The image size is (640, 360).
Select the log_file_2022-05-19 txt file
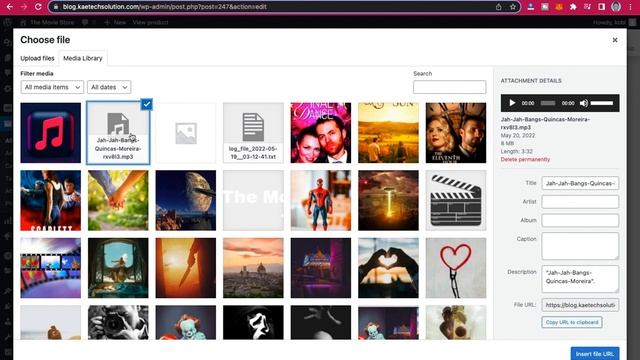[x=253, y=133]
